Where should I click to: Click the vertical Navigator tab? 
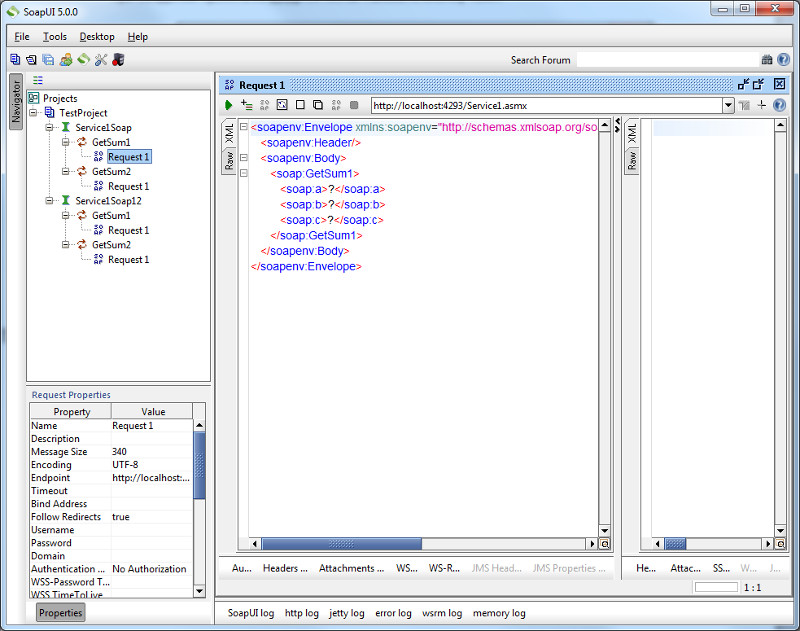(x=16, y=102)
